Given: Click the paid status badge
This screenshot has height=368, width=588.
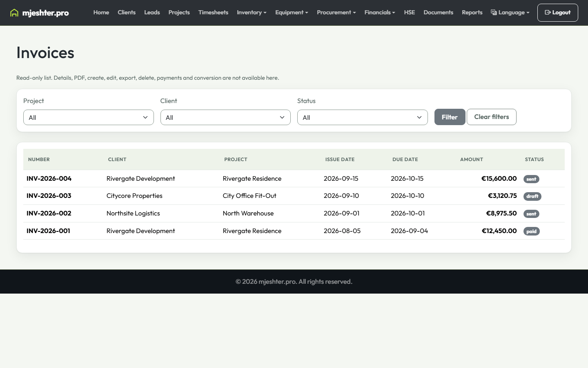Looking at the screenshot, I should pyautogui.click(x=532, y=231).
